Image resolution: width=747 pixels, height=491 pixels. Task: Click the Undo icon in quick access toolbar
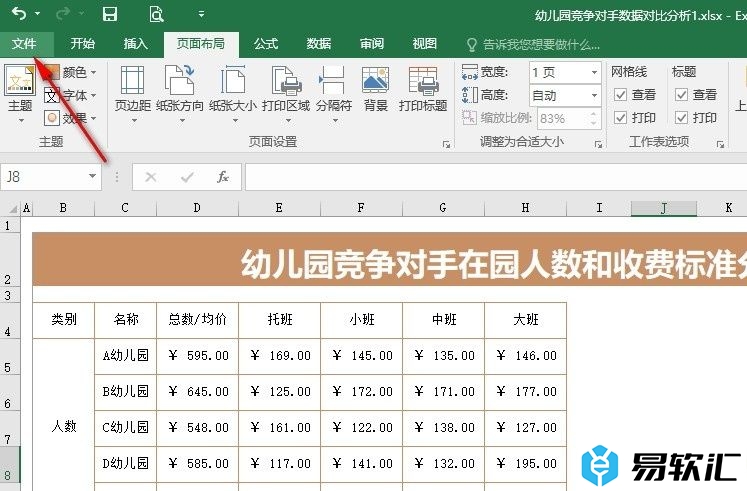(x=19, y=14)
